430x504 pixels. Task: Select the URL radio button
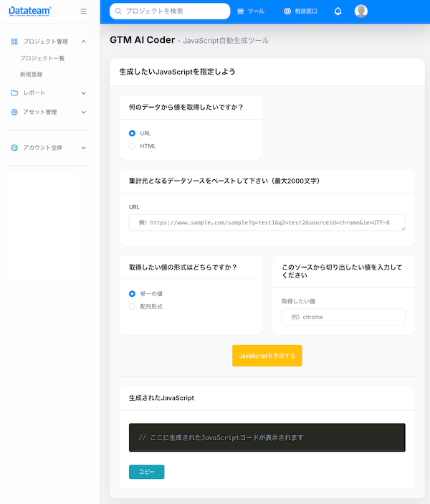point(132,133)
